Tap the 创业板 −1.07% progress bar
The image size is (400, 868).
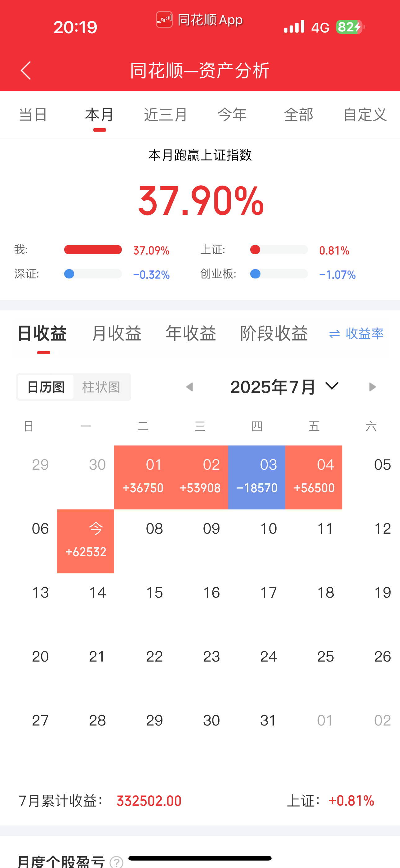(279, 274)
